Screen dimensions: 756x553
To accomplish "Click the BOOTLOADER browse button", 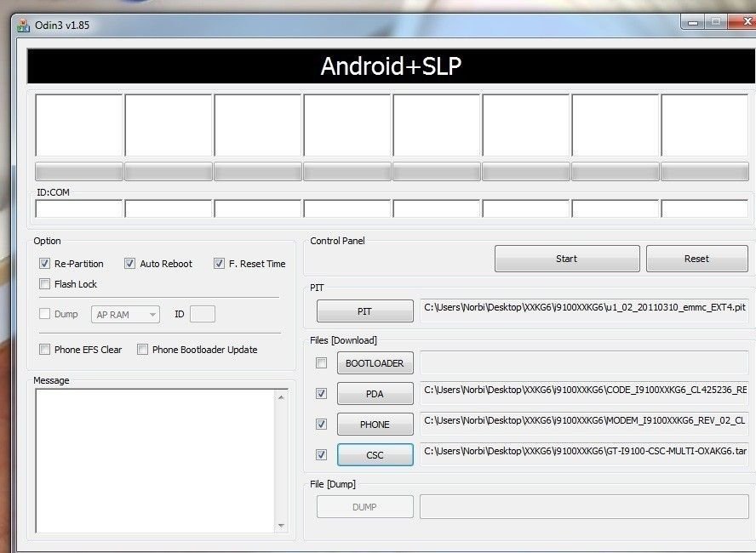I will pos(375,363).
